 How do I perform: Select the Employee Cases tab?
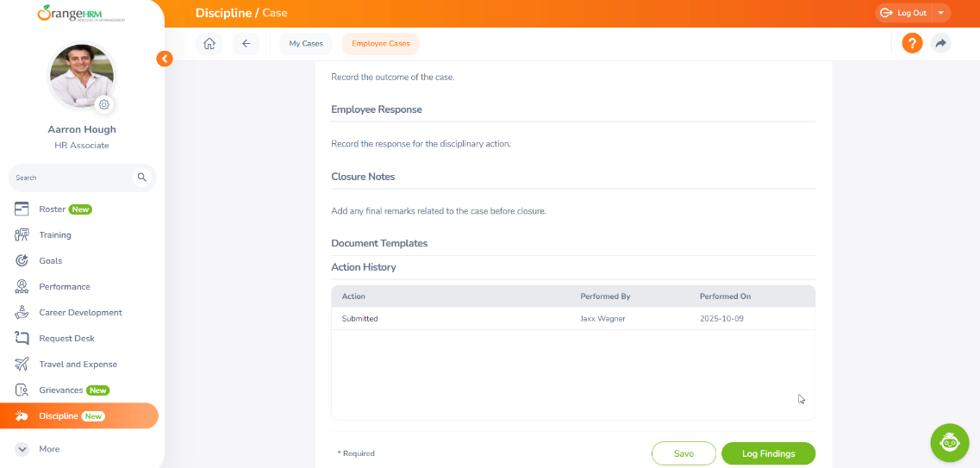(x=380, y=44)
